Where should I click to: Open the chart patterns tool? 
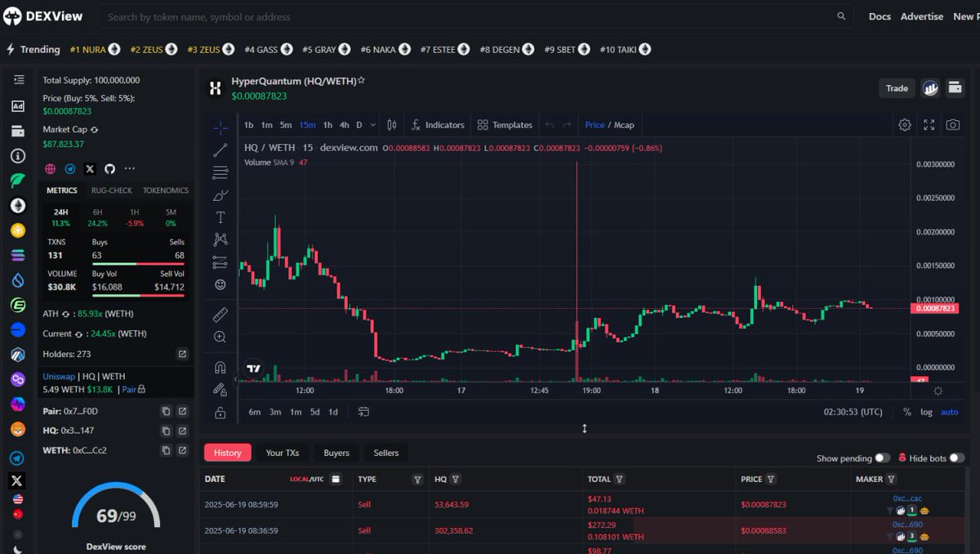(x=220, y=239)
